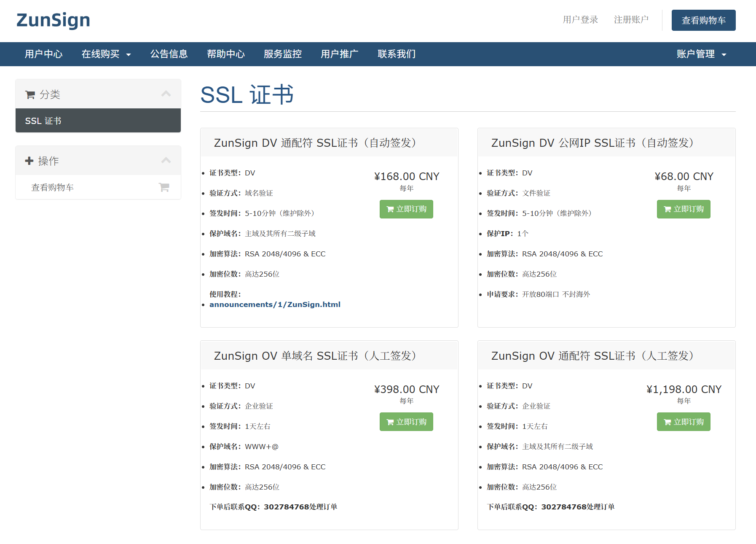Screen dimensions: 756x544
Task: Click the cart icon in 查看购物车 sidebar row
Action: (x=164, y=187)
